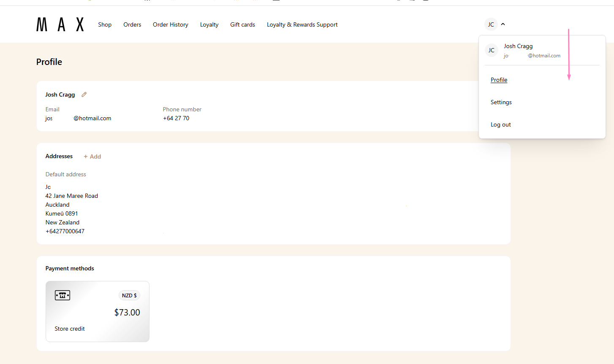Click the JC avatar inside account menu

[491, 50]
